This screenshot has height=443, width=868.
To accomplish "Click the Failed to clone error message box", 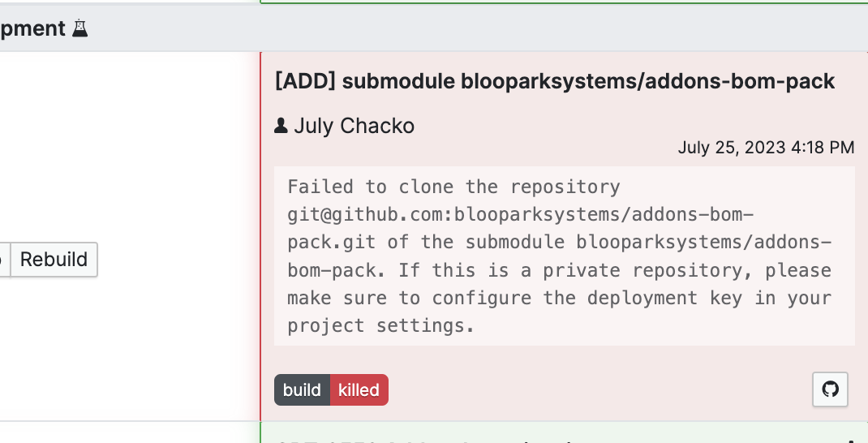I will [x=565, y=256].
